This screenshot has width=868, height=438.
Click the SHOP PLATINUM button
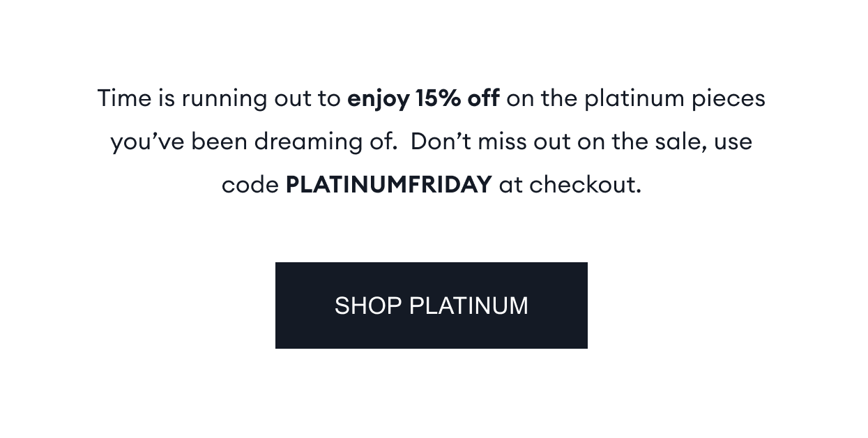click(x=431, y=305)
